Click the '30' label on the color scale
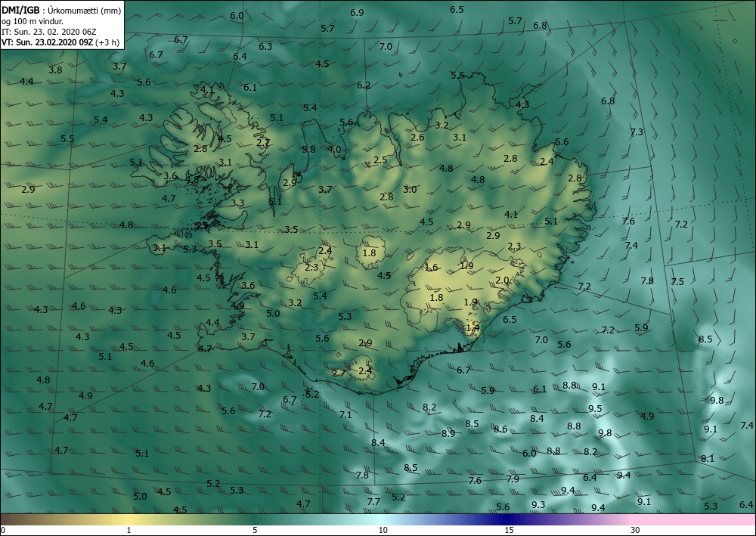The width and height of the screenshot is (756, 536). [x=636, y=531]
